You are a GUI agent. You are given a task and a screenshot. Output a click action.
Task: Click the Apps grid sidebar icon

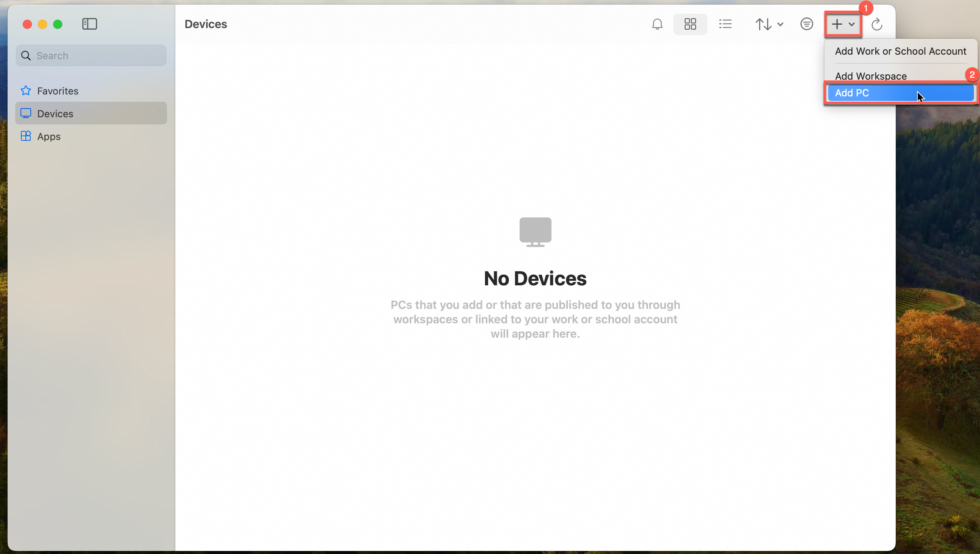coord(26,136)
